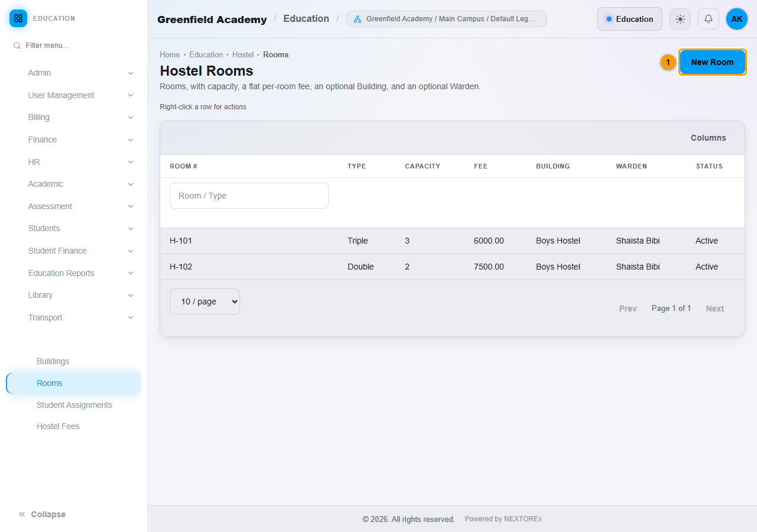Screen dimensions: 757x532
Task: Open the Students menu
Action: tap(74, 228)
